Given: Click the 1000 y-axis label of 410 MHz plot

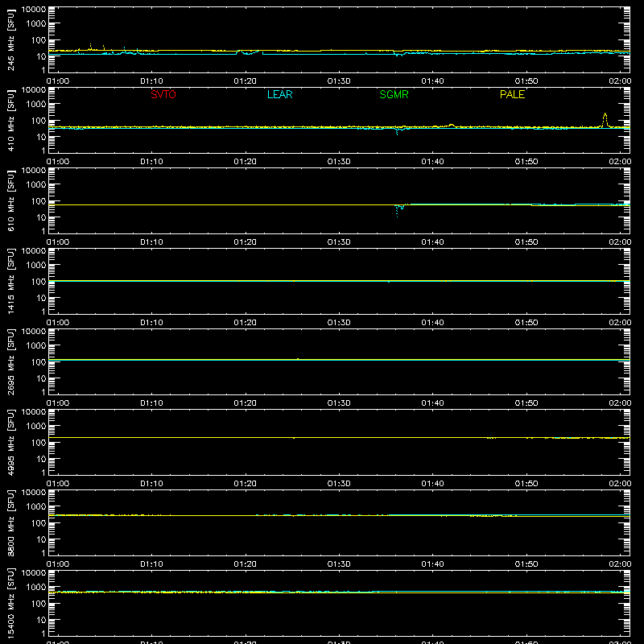Looking at the screenshot, I should tap(36, 105).
